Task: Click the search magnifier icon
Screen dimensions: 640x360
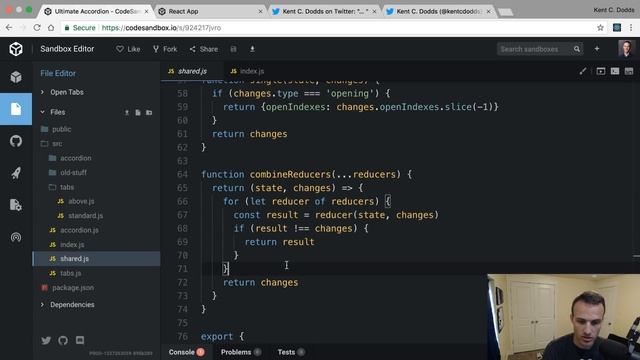Action: [x=577, y=49]
